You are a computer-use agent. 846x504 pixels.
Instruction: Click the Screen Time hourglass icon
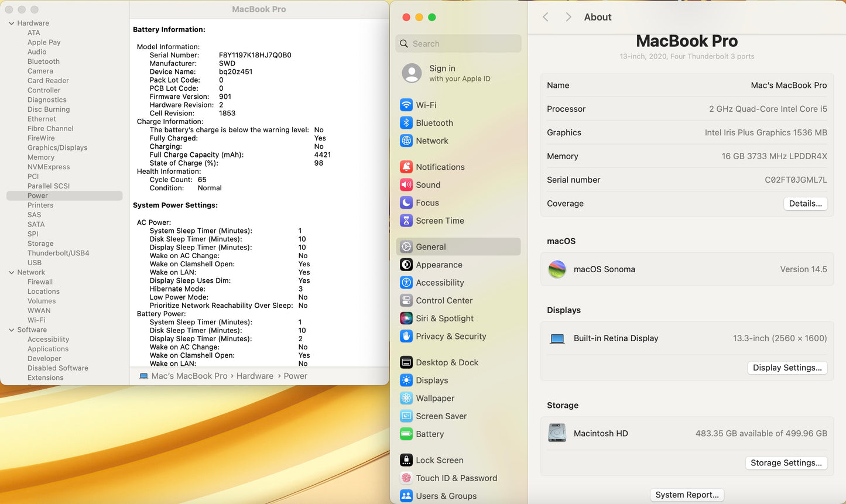406,221
